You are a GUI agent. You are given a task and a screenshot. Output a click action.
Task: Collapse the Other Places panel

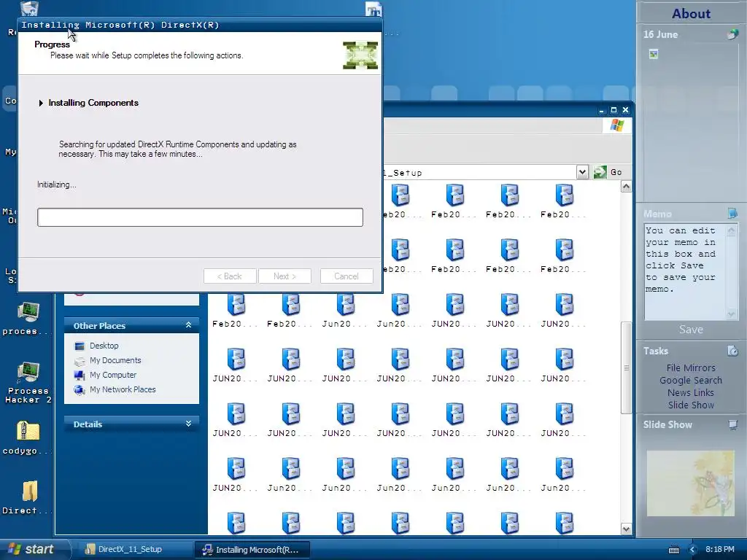(188, 325)
